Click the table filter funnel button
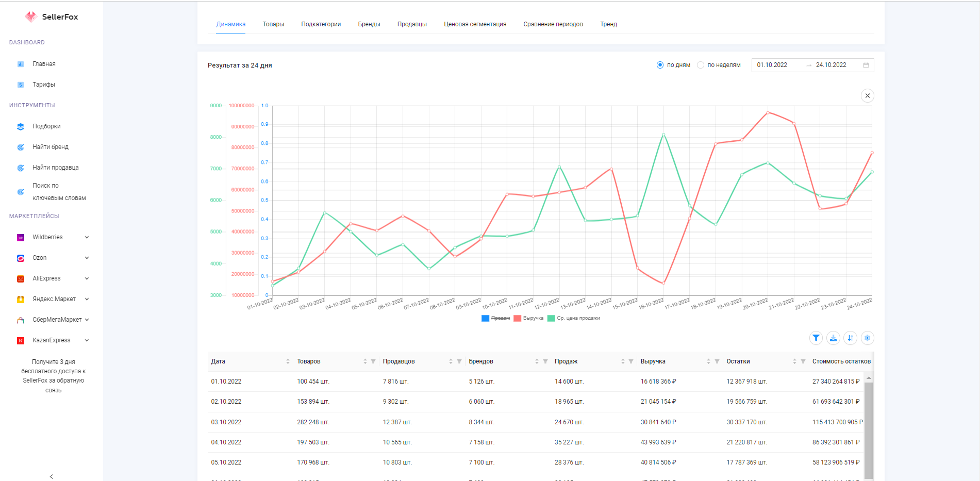The width and height of the screenshot is (980, 481). coord(816,338)
